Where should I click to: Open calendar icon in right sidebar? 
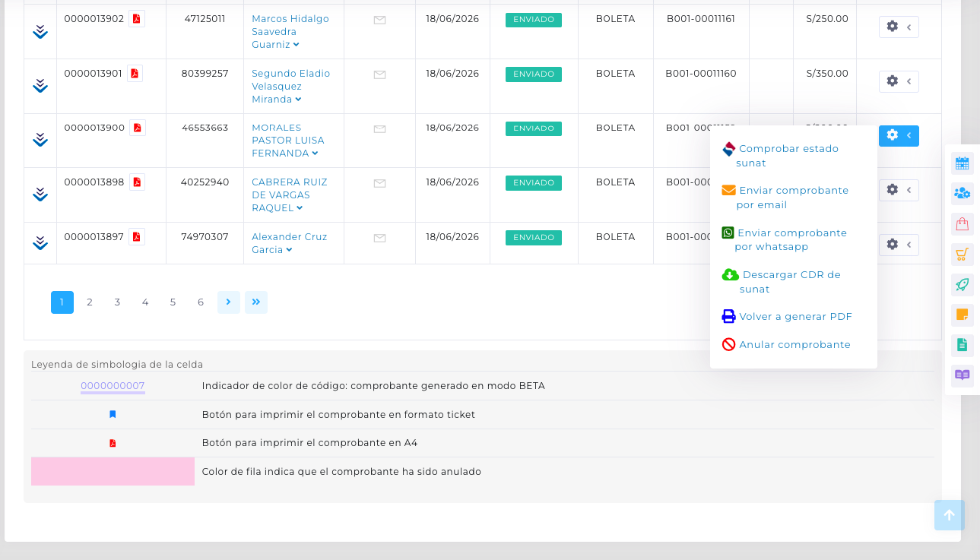tap(963, 163)
